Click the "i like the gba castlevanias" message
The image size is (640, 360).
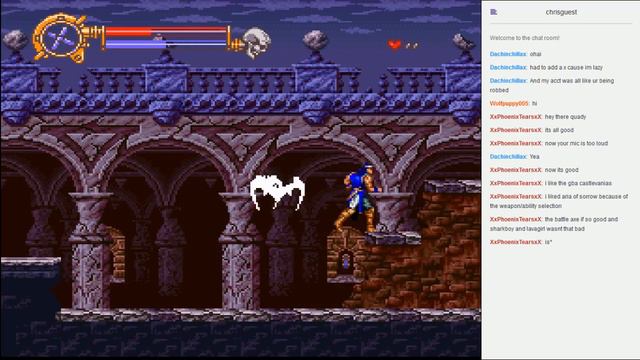578,183
